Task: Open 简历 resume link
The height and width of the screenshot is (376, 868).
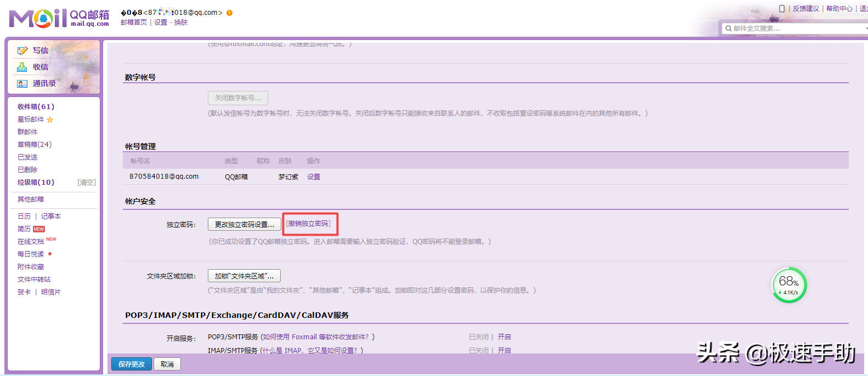Action: [x=24, y=229]
